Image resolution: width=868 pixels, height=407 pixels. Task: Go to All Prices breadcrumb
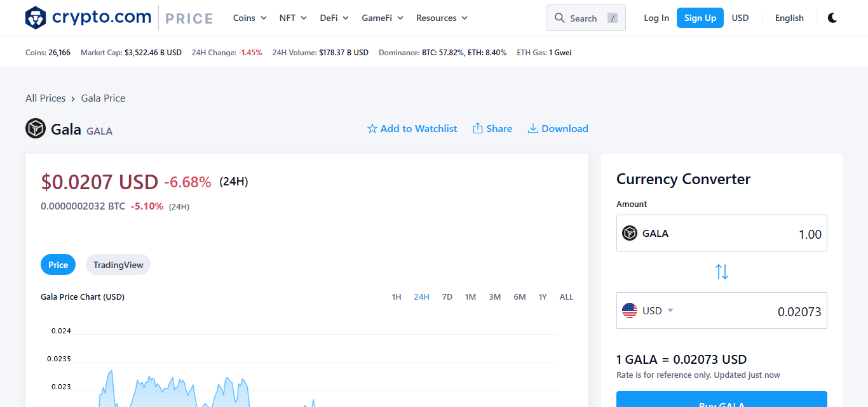coord(46,98)
